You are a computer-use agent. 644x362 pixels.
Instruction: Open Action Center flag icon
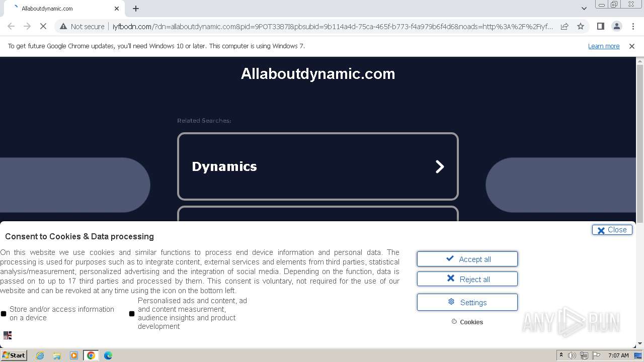(596, 355)
